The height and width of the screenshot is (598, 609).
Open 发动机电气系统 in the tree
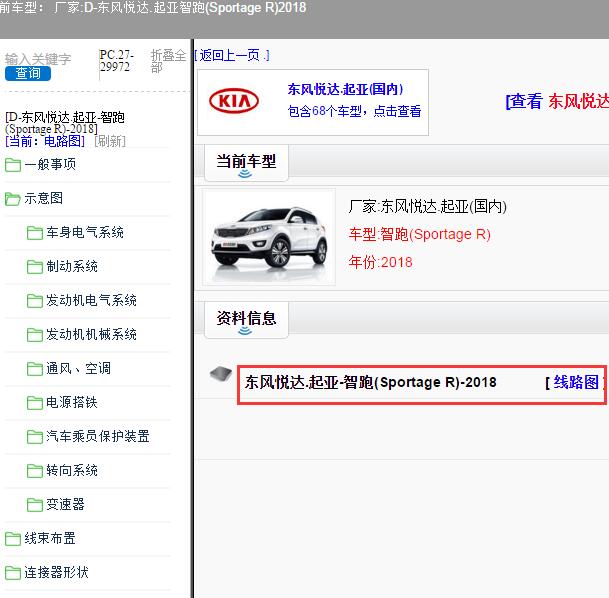tap(91, 300)
